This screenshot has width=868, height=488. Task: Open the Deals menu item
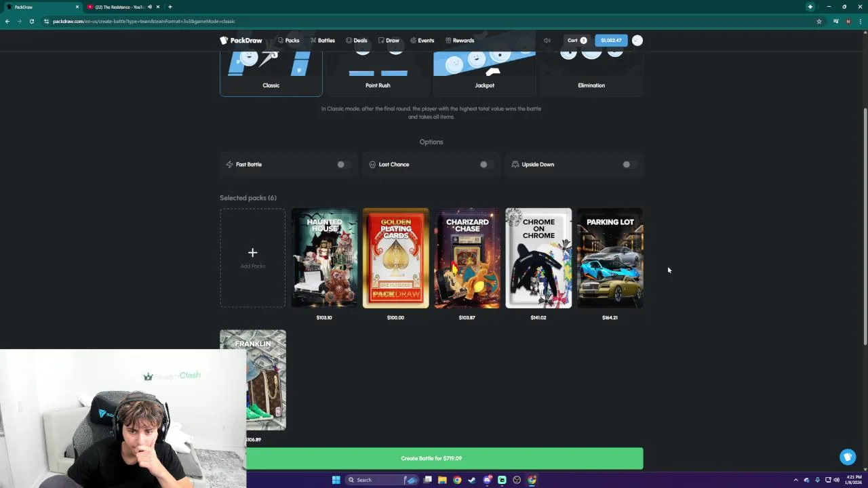(x=357, y=40)
